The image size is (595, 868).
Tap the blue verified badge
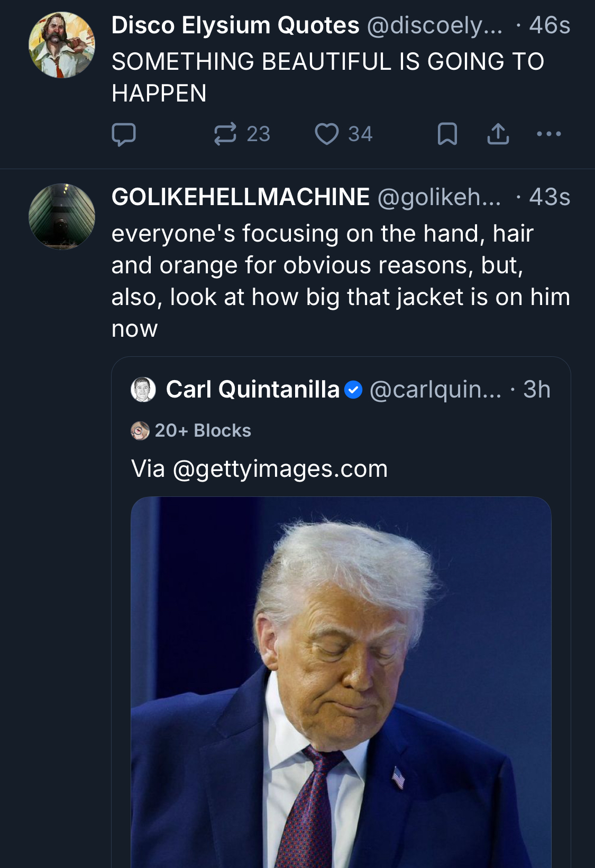click(x=353, y=390)
